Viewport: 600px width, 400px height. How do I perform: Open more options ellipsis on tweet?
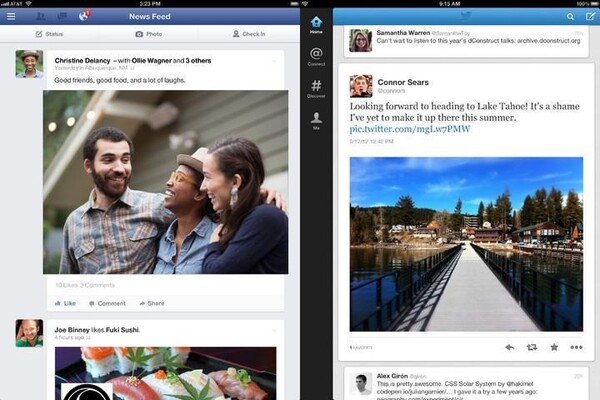click(x=576, y=347)
